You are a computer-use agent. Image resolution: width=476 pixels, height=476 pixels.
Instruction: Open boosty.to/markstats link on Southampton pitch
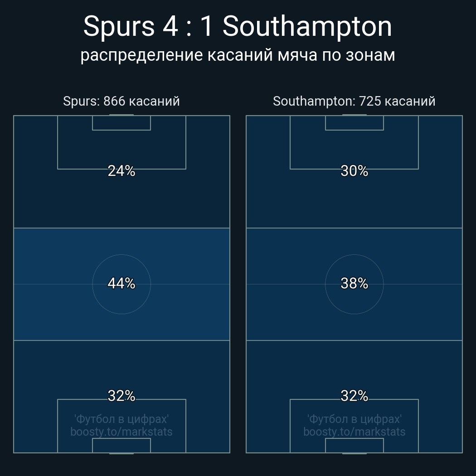[x=354, y=432]
